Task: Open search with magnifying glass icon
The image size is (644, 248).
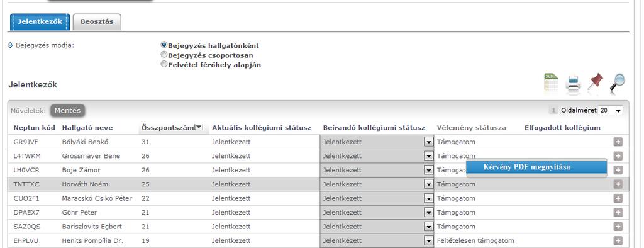Action: (x=617, y=82)
